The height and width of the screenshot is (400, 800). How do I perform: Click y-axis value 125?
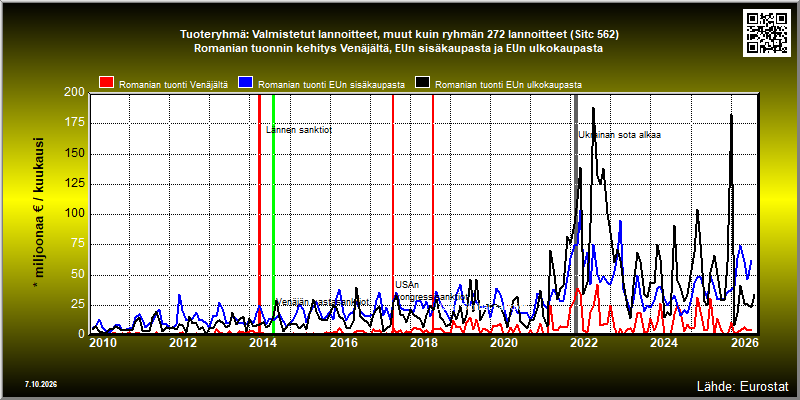click(x=75, y=184)
